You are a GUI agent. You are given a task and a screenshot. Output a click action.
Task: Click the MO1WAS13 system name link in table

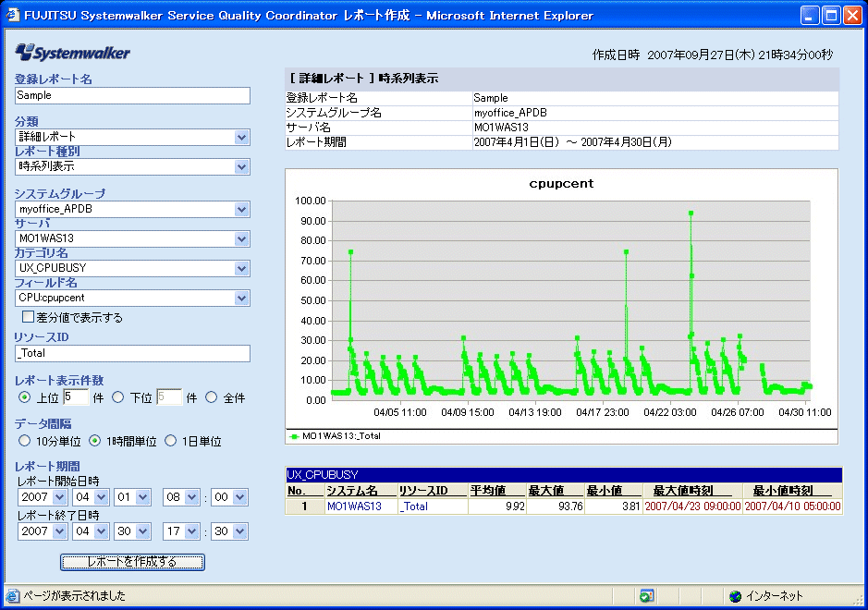354,506
